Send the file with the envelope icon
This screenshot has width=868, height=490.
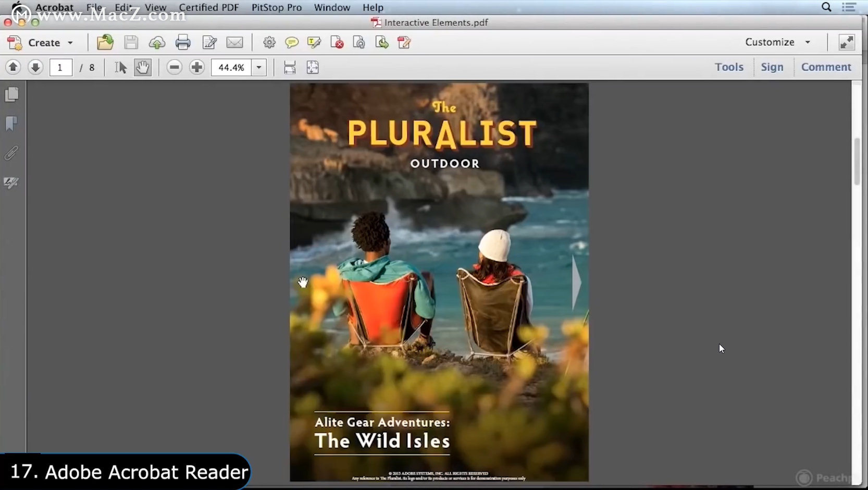(234, 42)
